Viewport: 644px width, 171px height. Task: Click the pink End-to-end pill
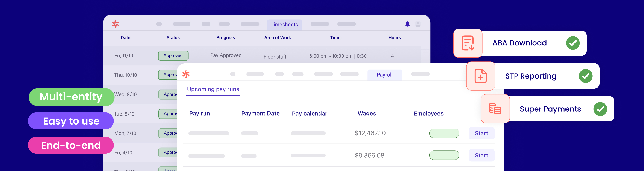[x=71, y=145]
